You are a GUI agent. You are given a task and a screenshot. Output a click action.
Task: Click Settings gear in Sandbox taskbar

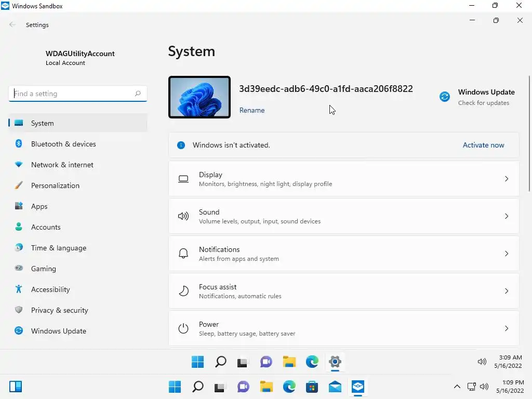coord(335,362)
